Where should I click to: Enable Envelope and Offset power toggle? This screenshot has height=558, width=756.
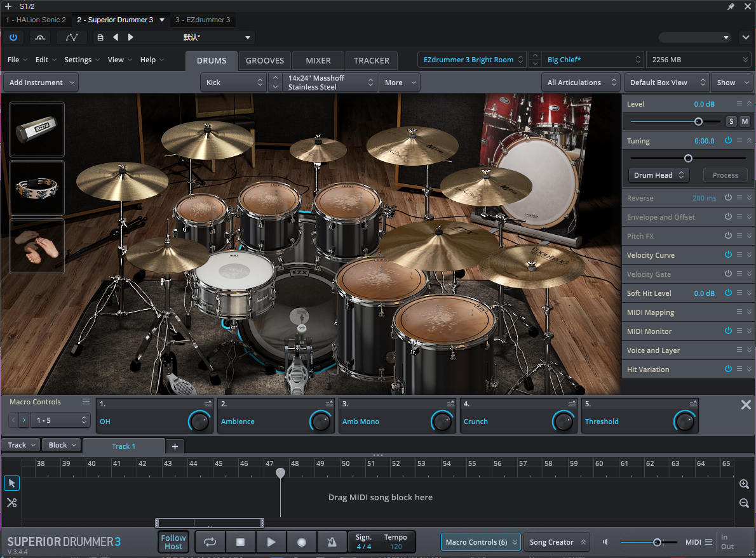pyautogui.click(x=728, y=216)
